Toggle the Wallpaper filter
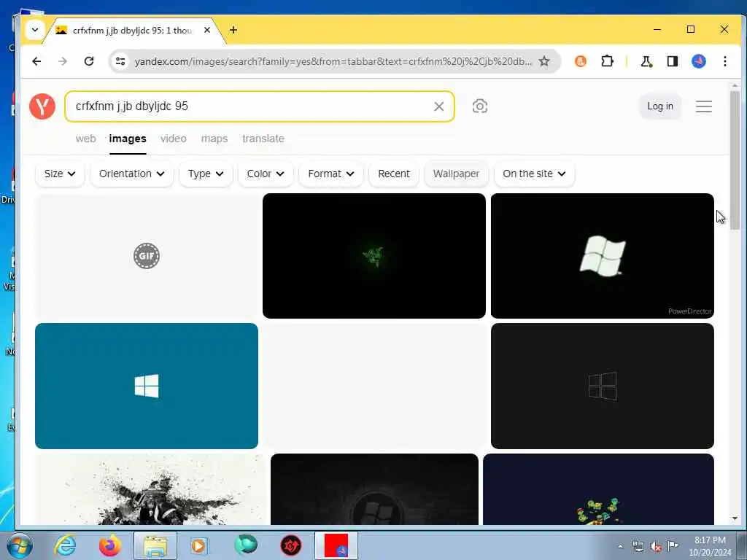 [456, 174]
